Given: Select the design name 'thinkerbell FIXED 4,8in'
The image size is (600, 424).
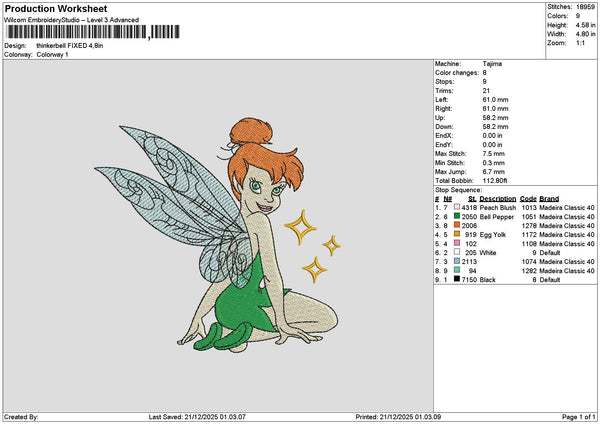Looking at the screenshot, I should pos(70,46).
